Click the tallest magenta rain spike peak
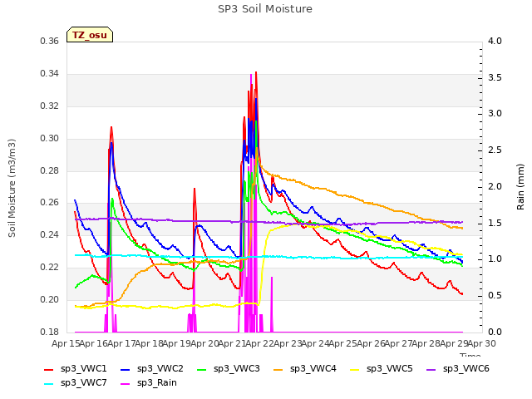The width and height of the screenshot is (532, 399). point(251,75)
